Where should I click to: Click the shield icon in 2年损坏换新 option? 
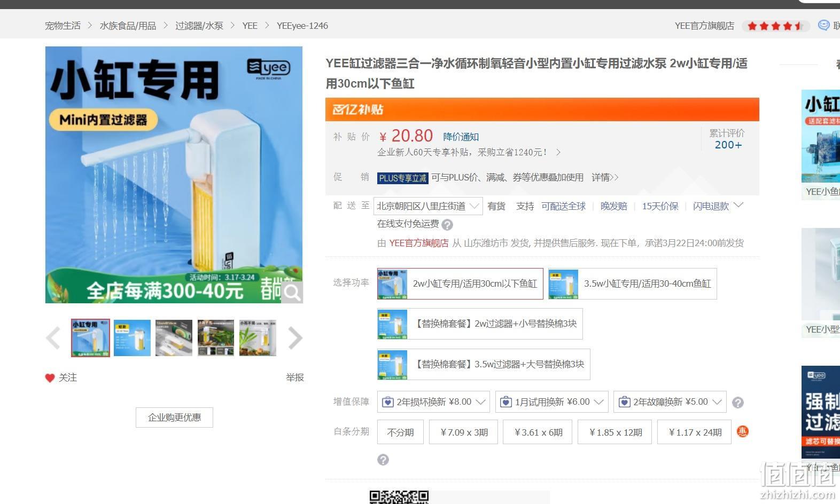point(388,402)
